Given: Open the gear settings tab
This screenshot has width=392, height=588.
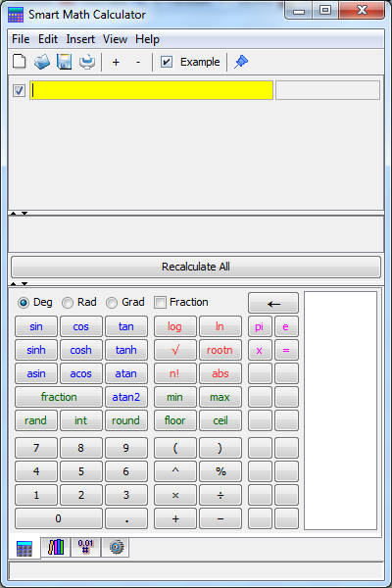Looking at the screenshot, I should coord(116,547).
